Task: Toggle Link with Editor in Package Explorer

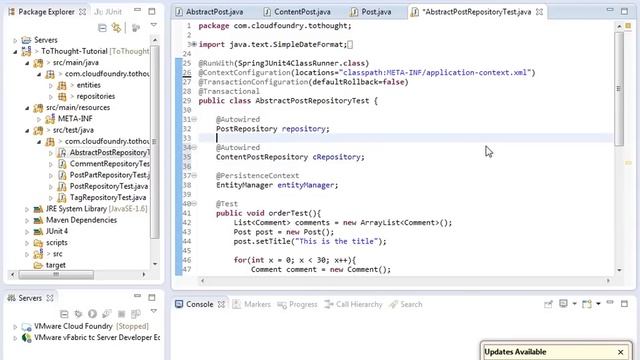Action: [x=117, y=27]
